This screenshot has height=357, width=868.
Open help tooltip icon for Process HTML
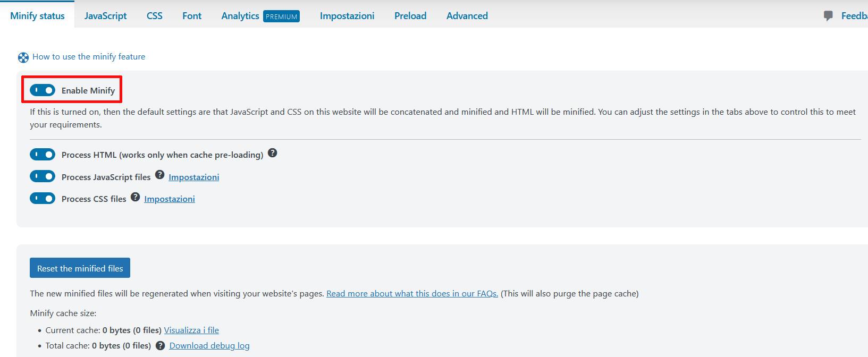272,153
